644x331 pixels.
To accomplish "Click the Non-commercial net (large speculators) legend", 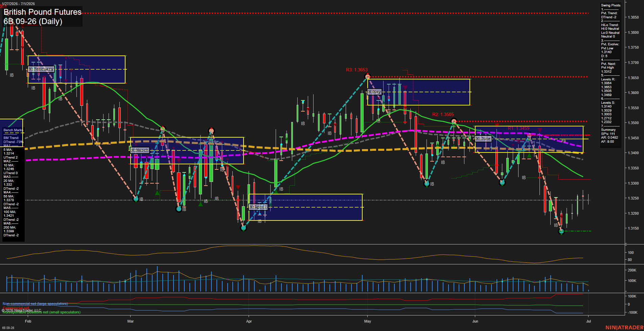I will coord(35,304).
